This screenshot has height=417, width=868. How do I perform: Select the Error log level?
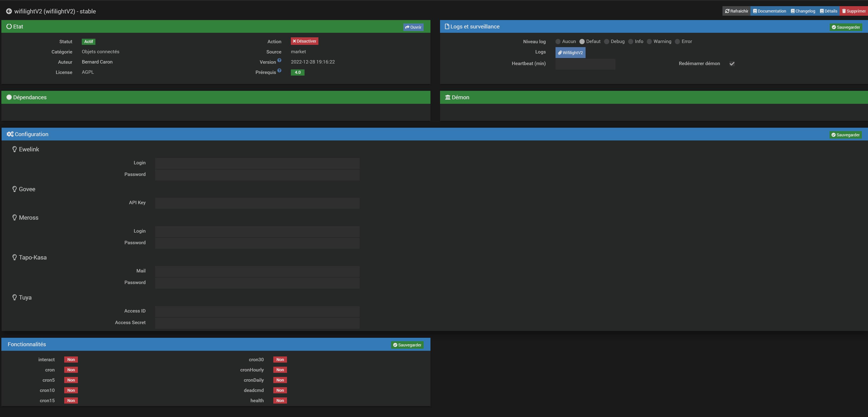point(677,41)
